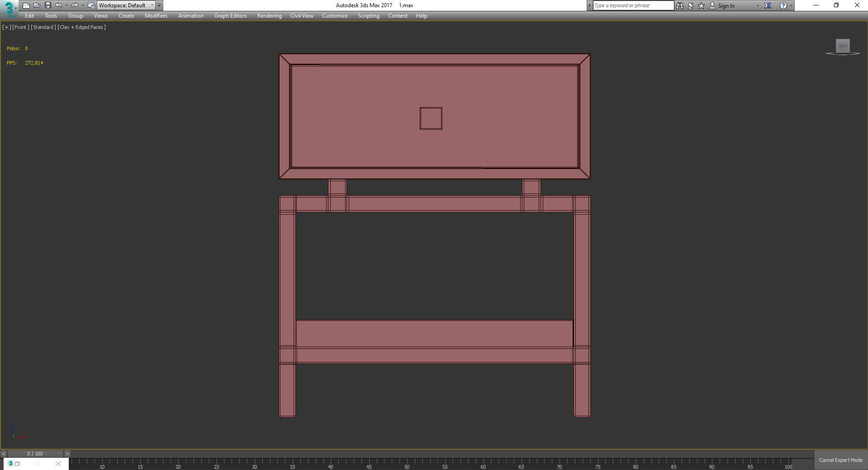The image size is (868, 470).
Task: Open the Set Project Folder icon
Action: pos(91,5)
